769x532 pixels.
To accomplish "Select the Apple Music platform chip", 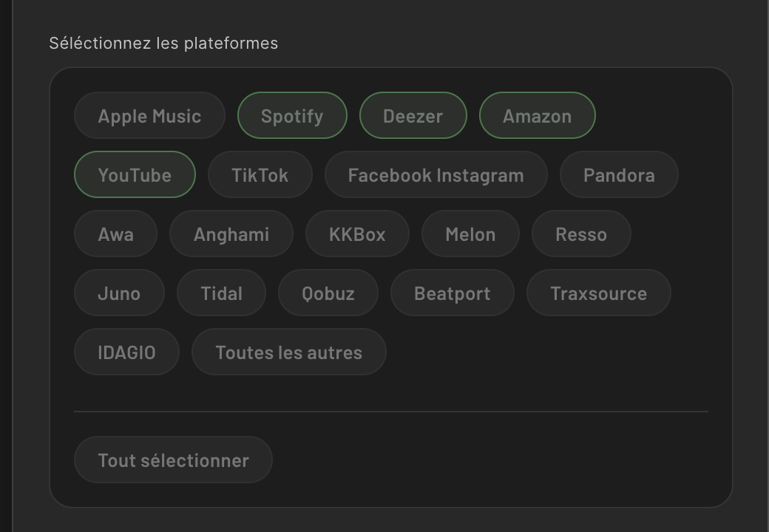I will (149, 116).
